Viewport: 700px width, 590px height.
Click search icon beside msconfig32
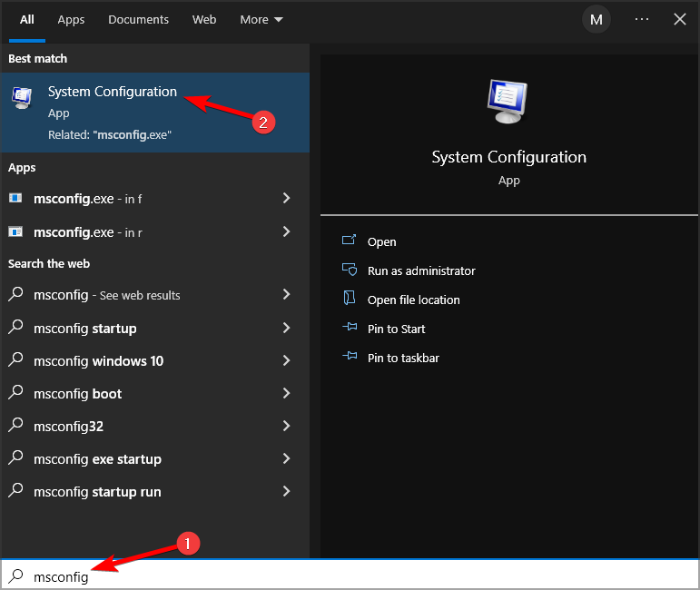click(x=15, y=426)
